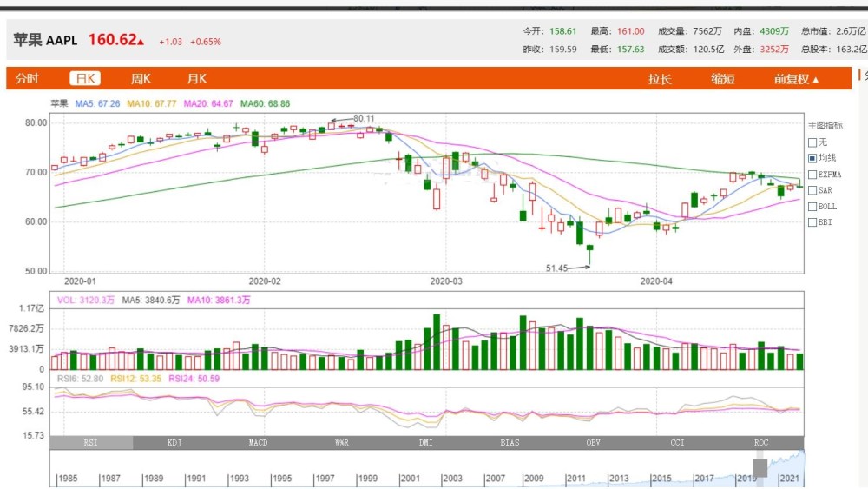Image resolution: width=868 pixels, height=489 pixels.
Task: Click the MA20: 64.67 legend value
Action: coord(208,103)
